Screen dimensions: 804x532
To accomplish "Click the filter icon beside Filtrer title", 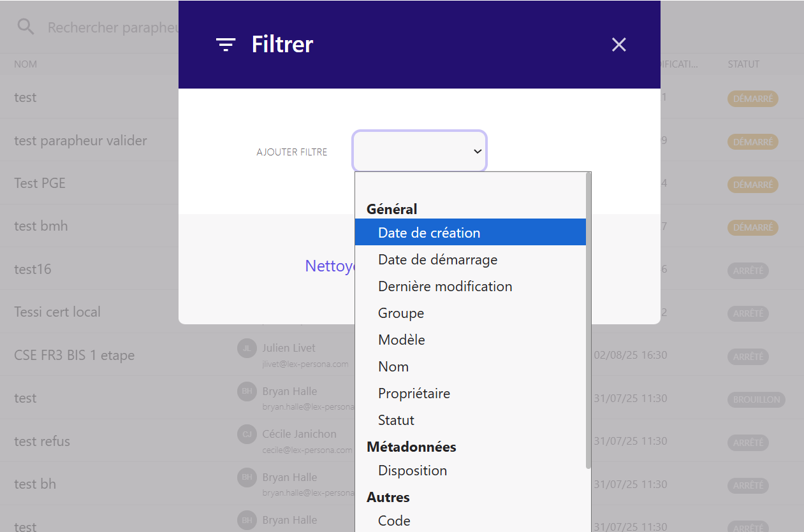I will click(226, 45).
